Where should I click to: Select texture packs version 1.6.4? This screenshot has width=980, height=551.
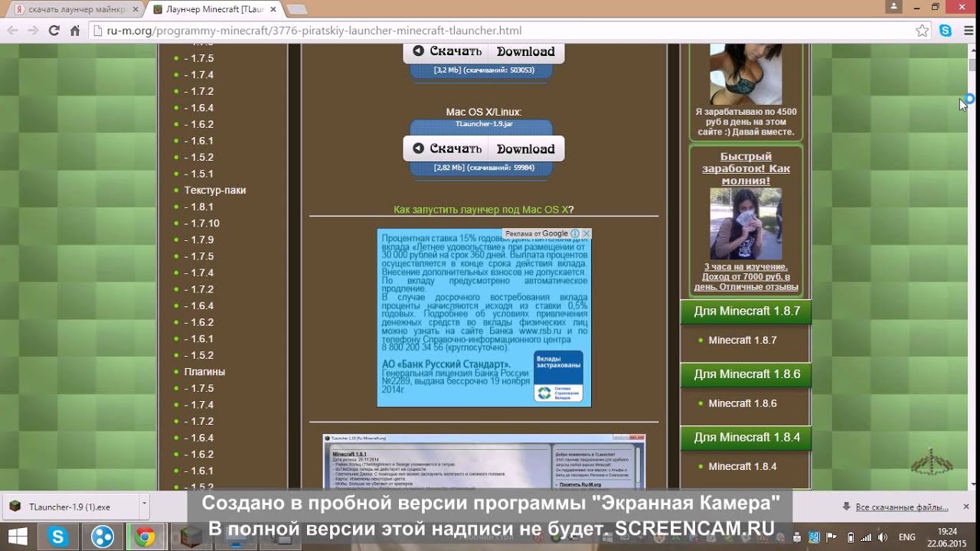coord(199,305)
